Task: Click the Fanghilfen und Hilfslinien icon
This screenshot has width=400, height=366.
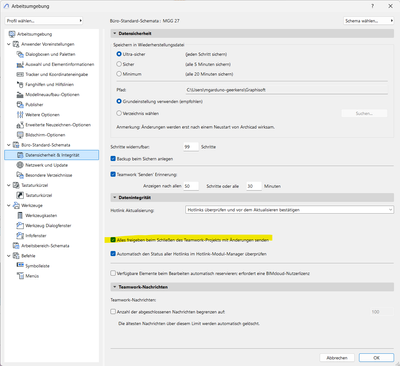Action: click(x=20, y=84)
